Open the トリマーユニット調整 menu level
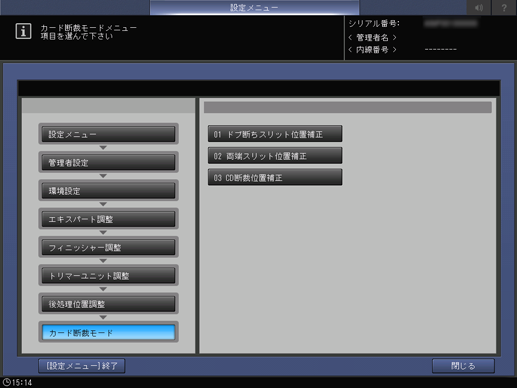The height and width of the screenshot is (388, 517). (x=108, y=276)
